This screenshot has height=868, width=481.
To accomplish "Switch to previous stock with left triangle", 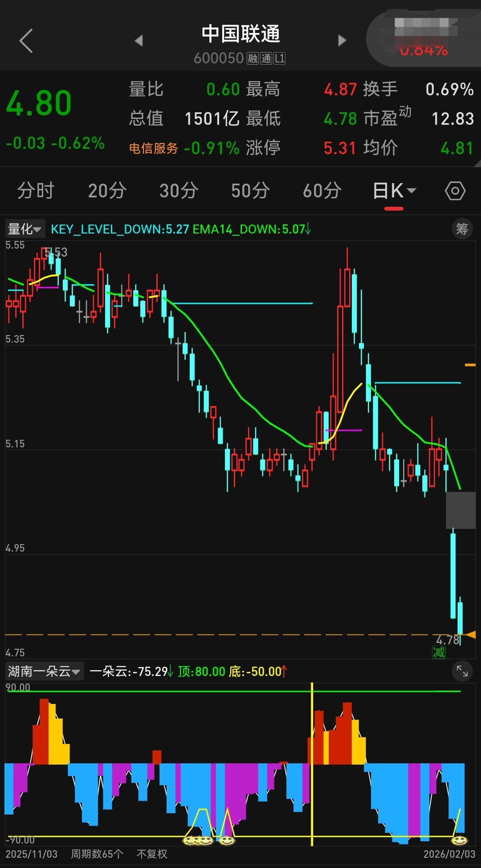I will point(139,41).
